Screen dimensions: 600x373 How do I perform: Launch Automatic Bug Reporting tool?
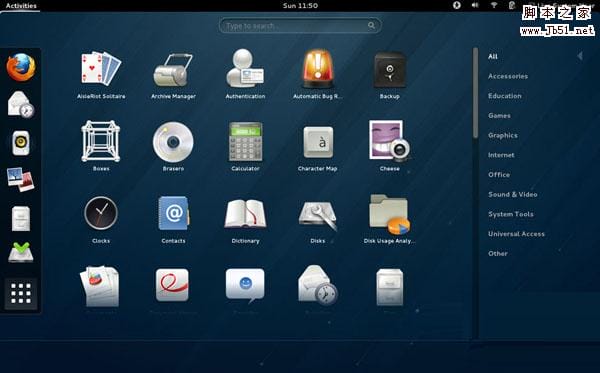318,75
